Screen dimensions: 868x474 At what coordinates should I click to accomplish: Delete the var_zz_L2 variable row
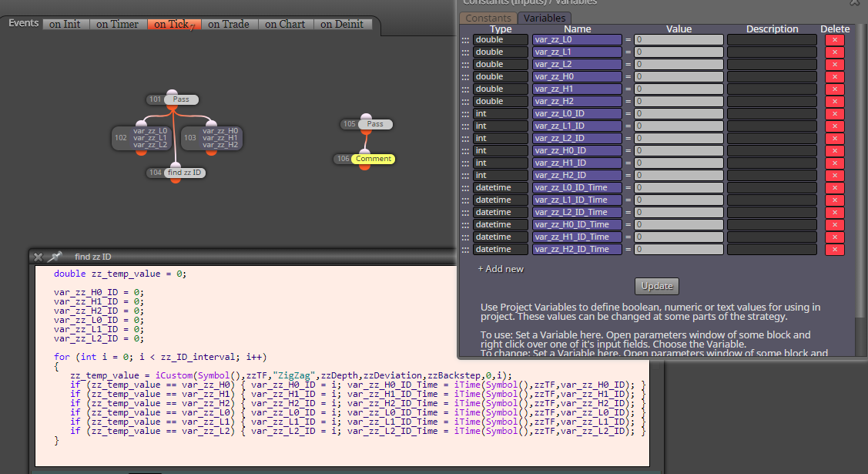coord(834,64)
